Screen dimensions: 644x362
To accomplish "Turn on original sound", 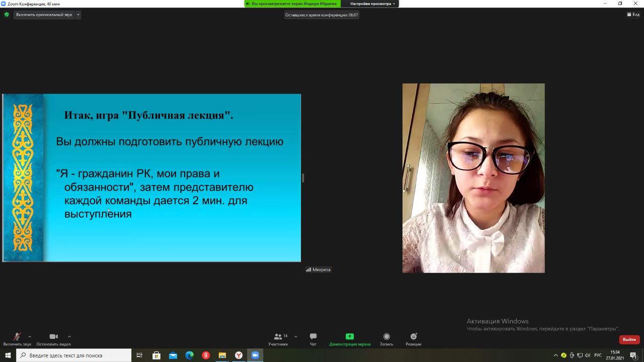I will coord(44,15).
